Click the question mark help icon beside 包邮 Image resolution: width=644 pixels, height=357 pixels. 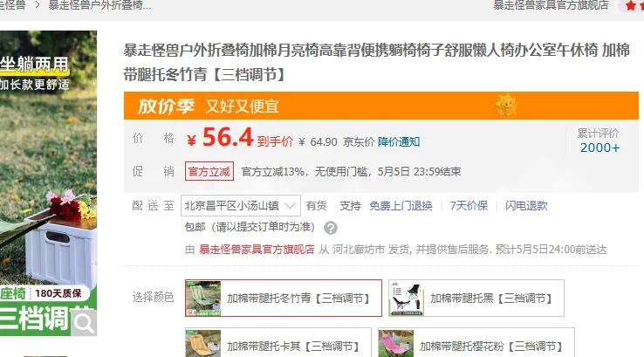(331, 228)
